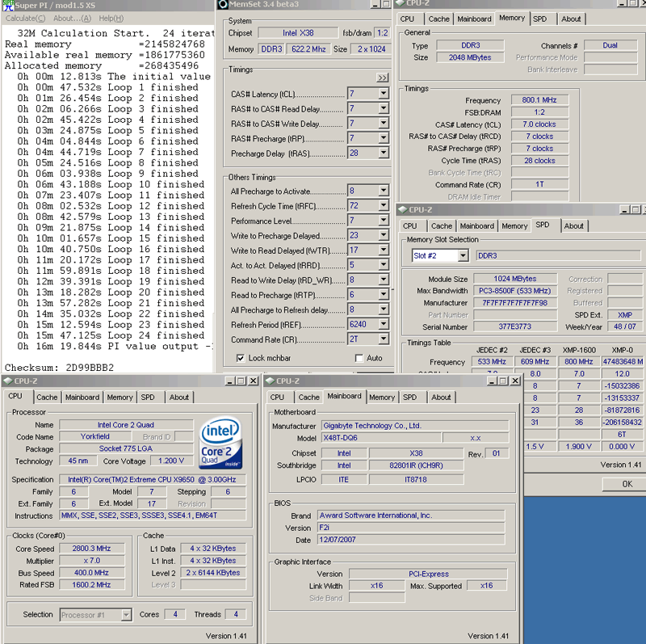Click the Mainboard CPU-Z window title icon

click(x=270, y=381)
